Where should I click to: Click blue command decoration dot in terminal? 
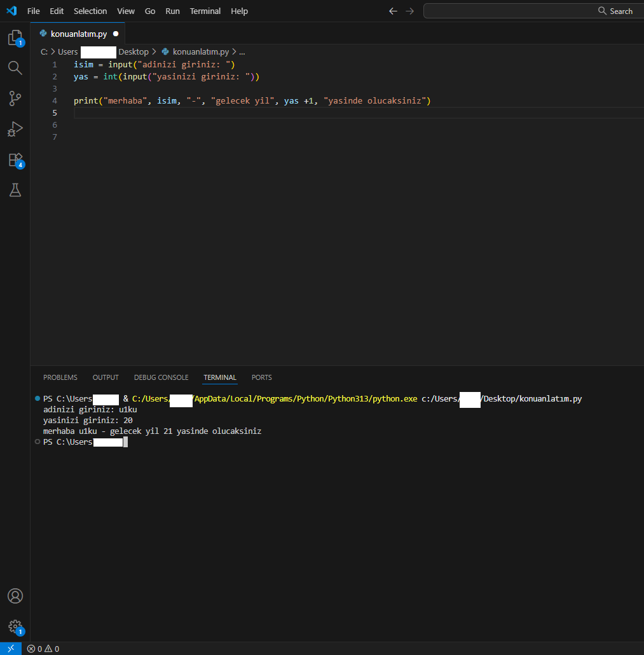coord(38,398)
